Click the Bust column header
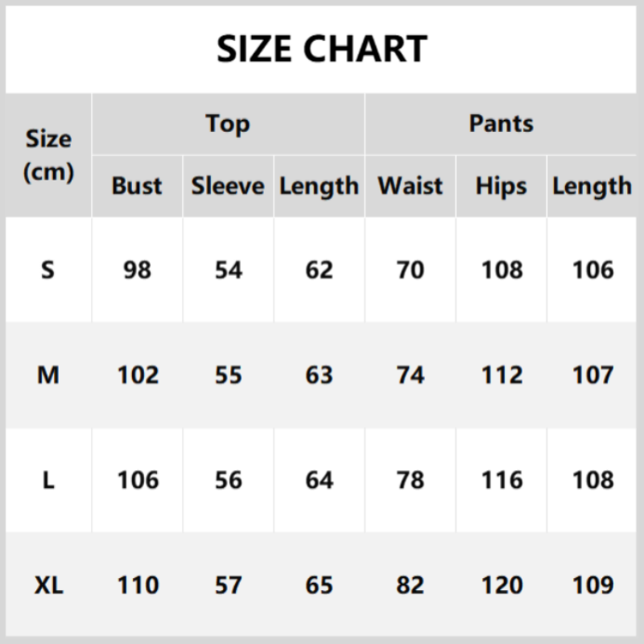644x644 pixels. [137, 186]
